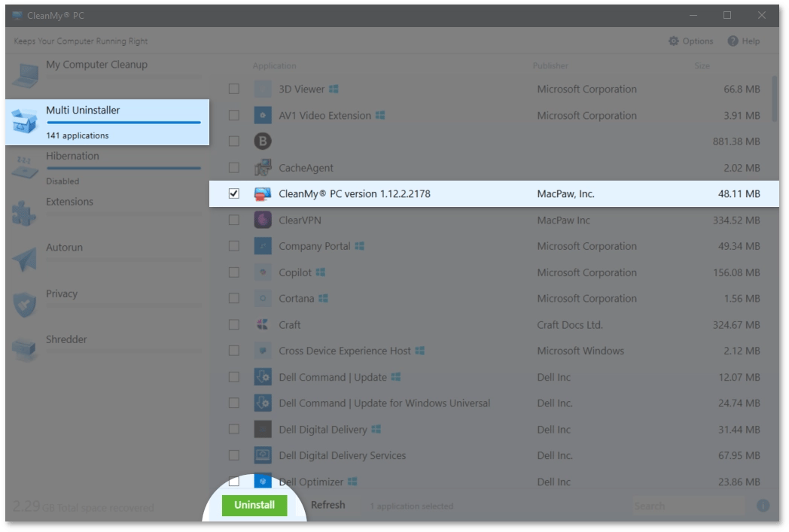Screen dimensions: 789x532
Task: Click the ClearVPN app icon
Action: click(263, 220)
